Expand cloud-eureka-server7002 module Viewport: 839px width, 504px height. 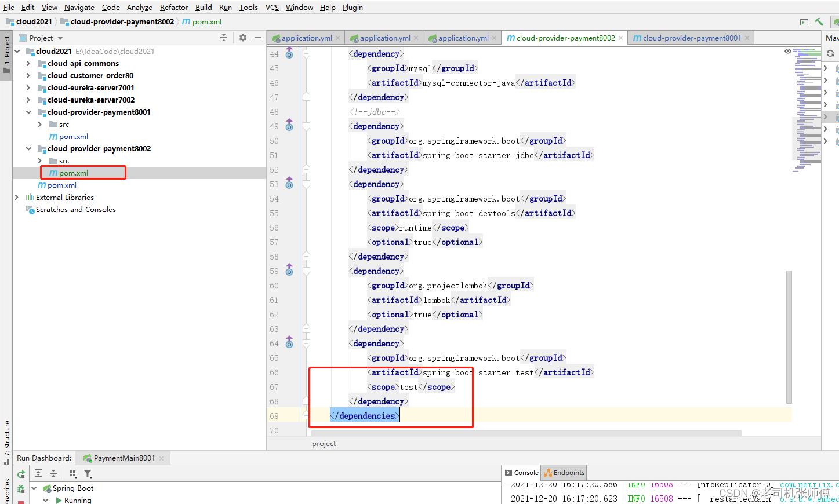(x=28, y=100)
